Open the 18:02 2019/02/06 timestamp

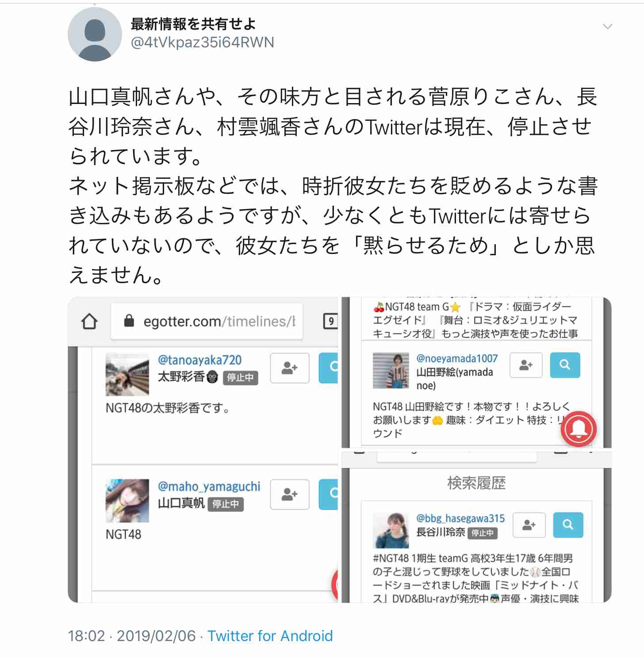click(132, 636)
